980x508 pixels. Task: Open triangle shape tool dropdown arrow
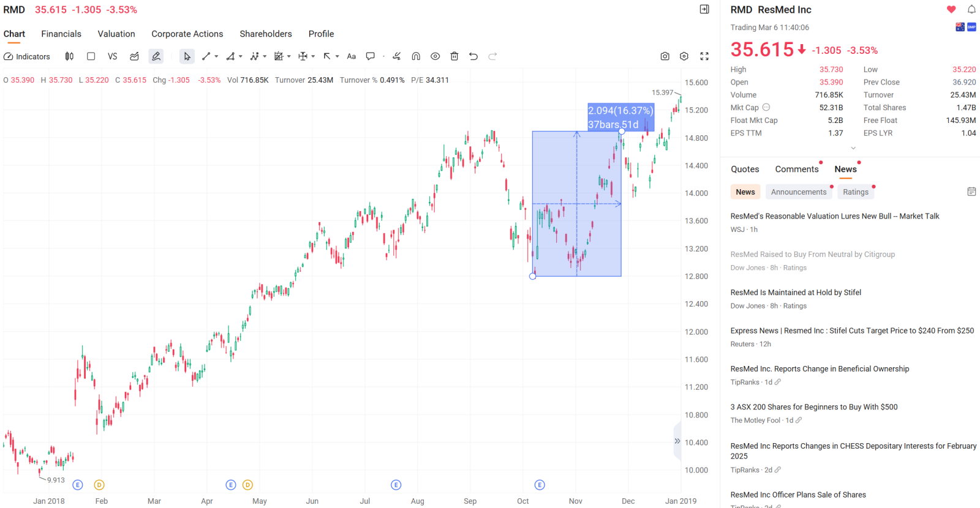click(240, 56)
